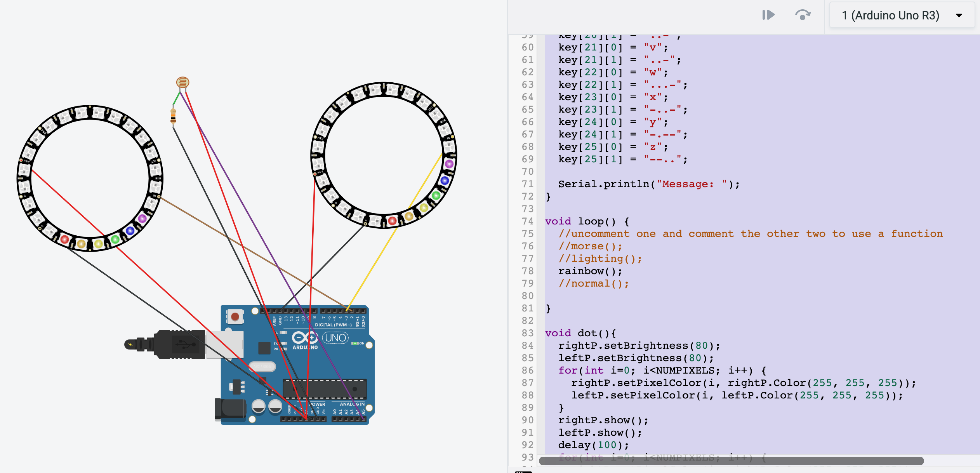This screenshot has width=980, height=473.
Task: Click the key[23][1] = "-..-" line
Action: click(x=623, y=110)
